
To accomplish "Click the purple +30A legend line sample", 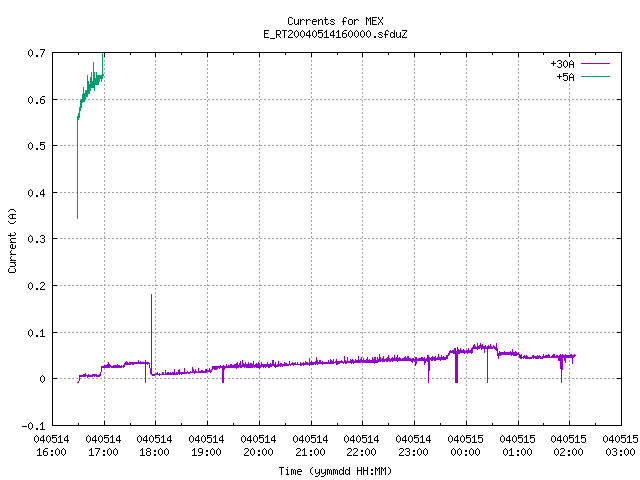I will tap(595, 64).
